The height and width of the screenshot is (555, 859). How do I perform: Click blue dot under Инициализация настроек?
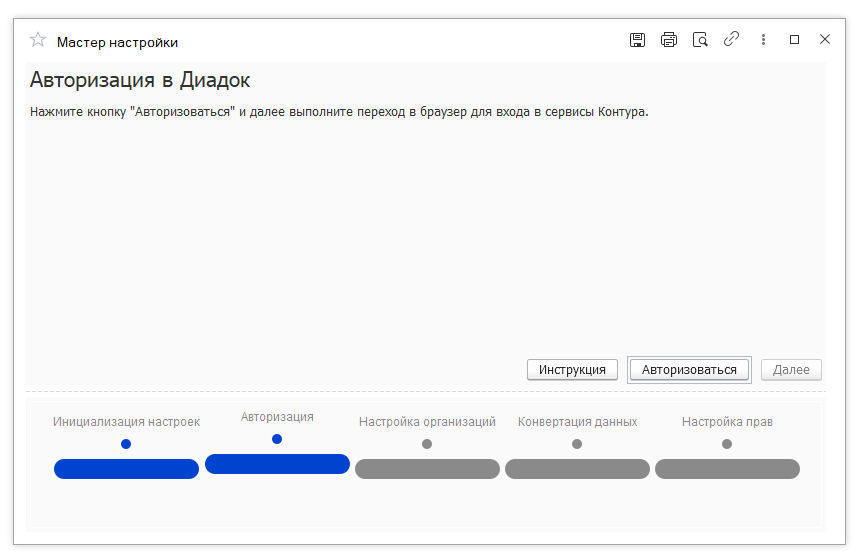click(x=126, y=444)
